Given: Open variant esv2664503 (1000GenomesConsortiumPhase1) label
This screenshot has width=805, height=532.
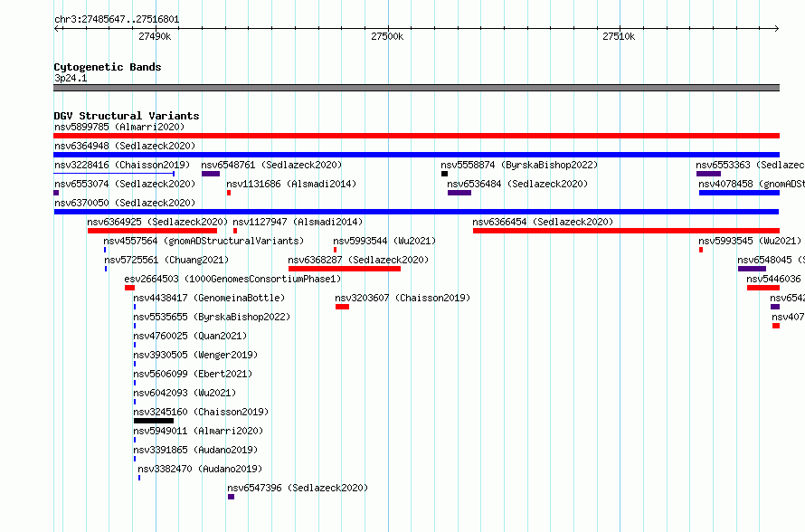Looking at the screenshot, I should pos(232,279).
